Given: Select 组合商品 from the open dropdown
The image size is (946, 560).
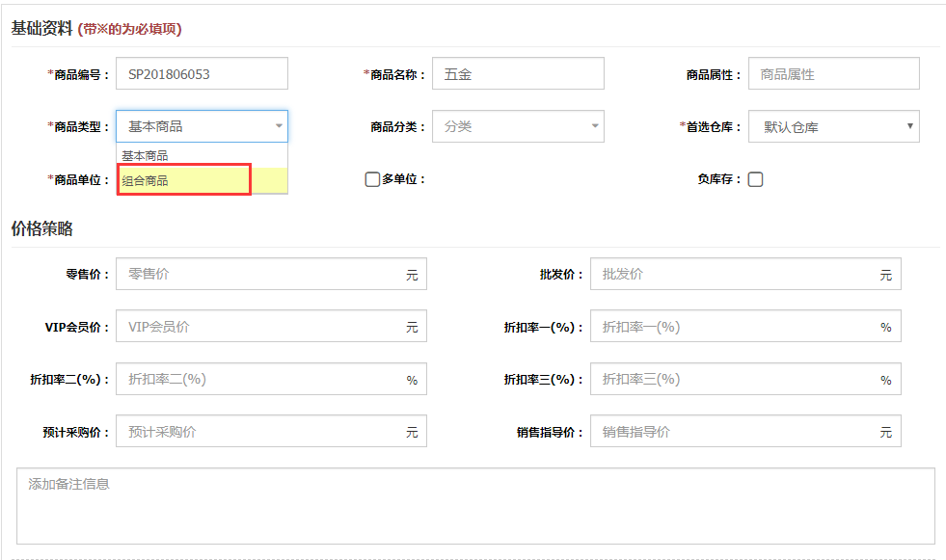Looking at the screenshot, I should pyautogui.click(x=183, y=180).
